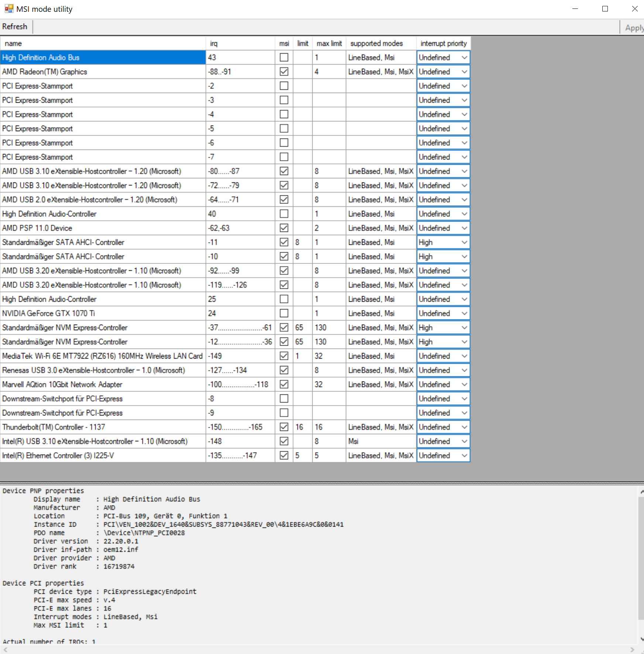Select the AMD PSP 11.0 Device row
Viewport: 644px width, 654px height.
click(103, 228)
